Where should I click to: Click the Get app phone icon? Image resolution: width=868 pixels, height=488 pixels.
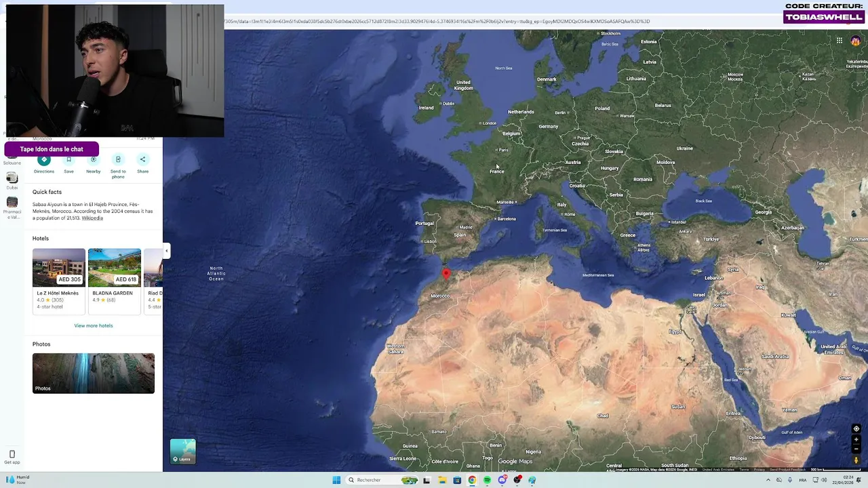tap(12, 454)
